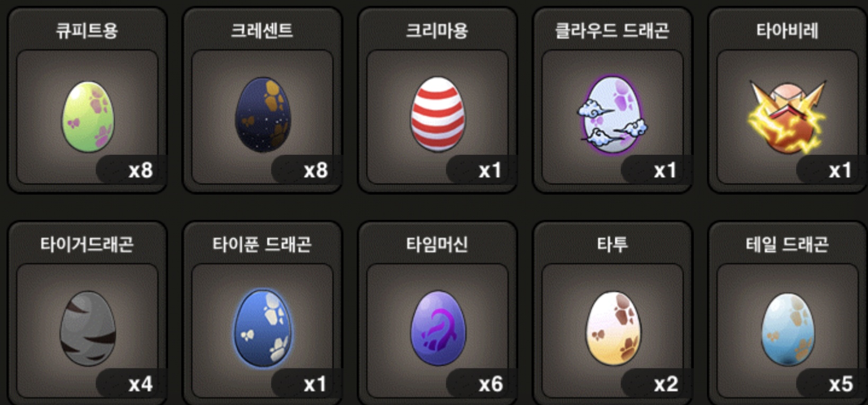
Task: Pick the light blue 테일 드래곤 egg
Action: click(x=788, y=329)
